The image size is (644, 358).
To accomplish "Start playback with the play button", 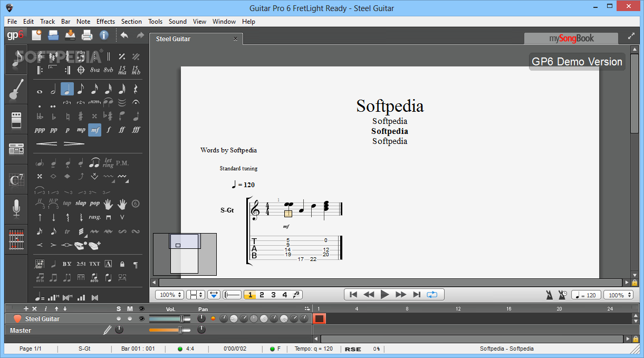I will (385, 295).
